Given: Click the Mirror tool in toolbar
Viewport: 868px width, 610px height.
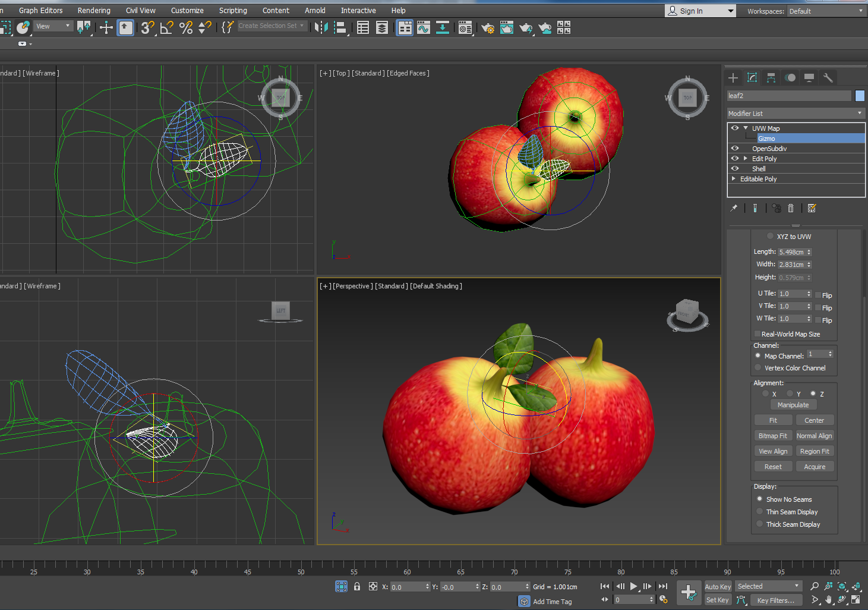Looking at the screenshot, I should [321, 27].
